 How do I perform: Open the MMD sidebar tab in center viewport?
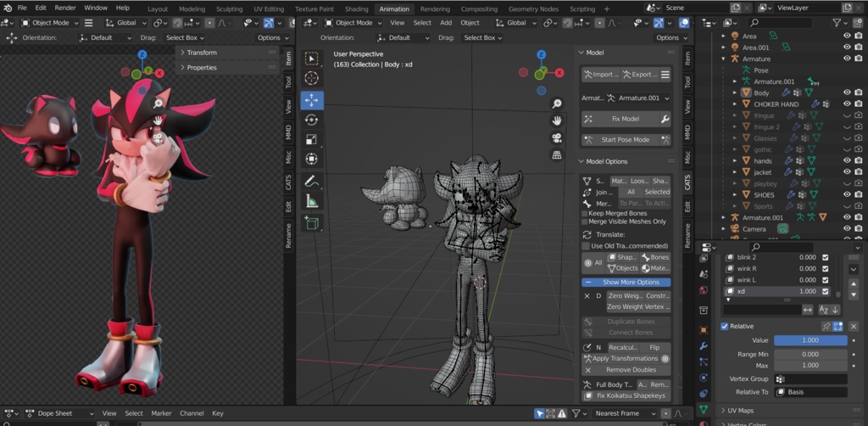[x=687, y=132]
